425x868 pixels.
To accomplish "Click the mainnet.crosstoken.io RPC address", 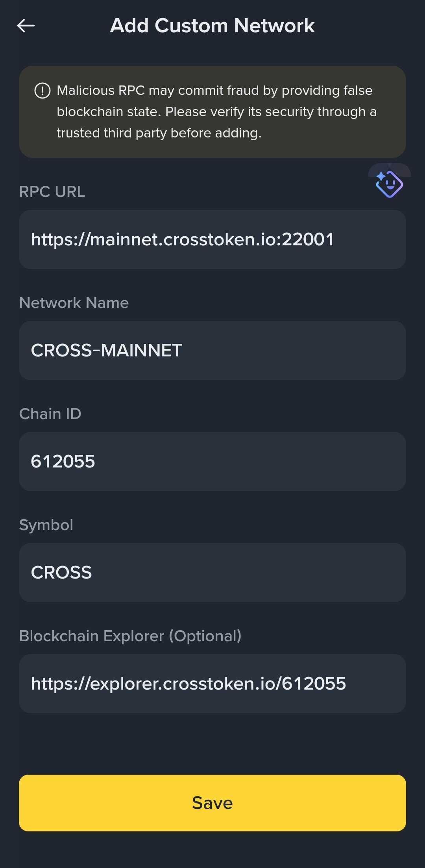I will pyautogui.click(x=182, y=239).
